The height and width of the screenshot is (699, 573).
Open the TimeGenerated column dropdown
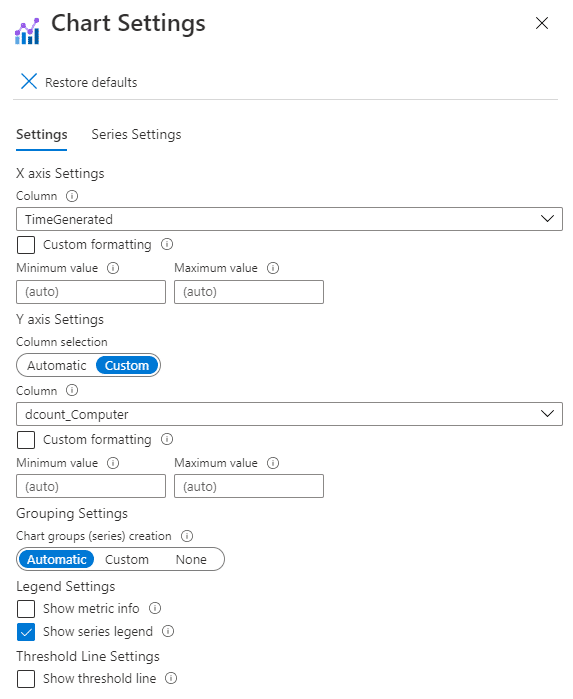click(289, 219)
